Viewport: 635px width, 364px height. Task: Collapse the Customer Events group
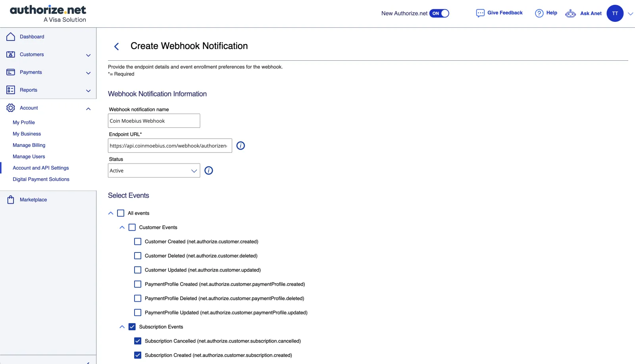pyautogui.click(x=122, y=227)
